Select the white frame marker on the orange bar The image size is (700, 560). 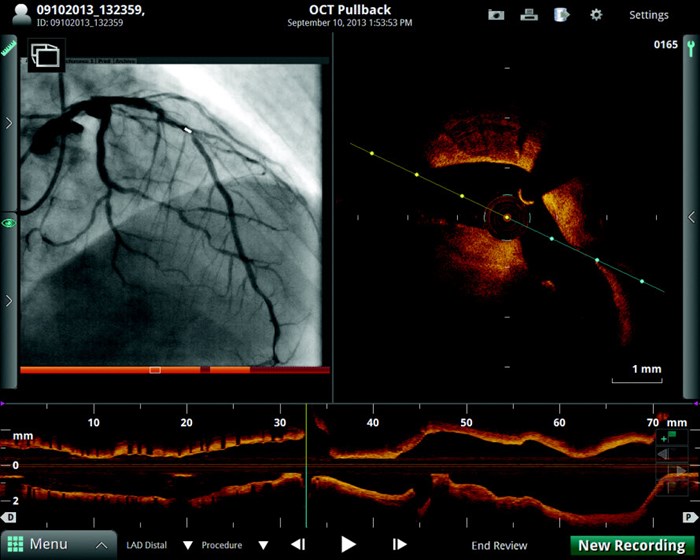[x=155, y=370]
